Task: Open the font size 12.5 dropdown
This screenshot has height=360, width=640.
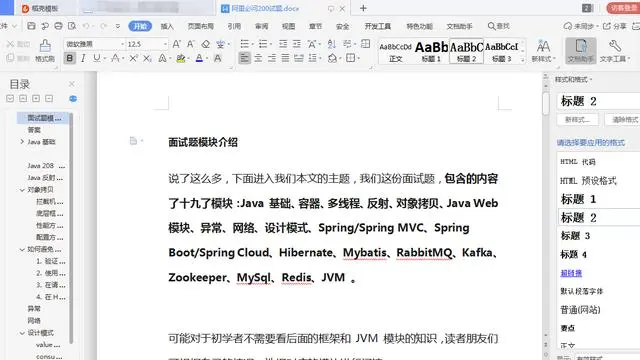Action: coord(165,44)
